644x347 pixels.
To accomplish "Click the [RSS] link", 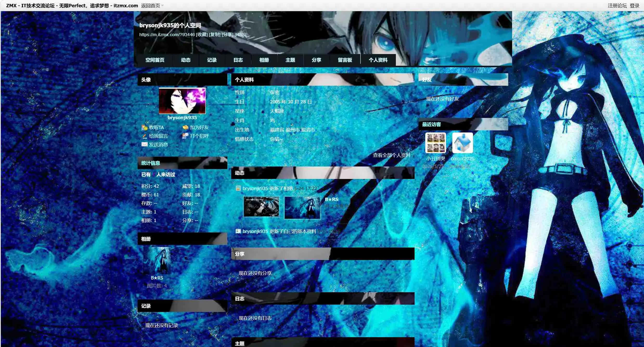I will point(241,35).
